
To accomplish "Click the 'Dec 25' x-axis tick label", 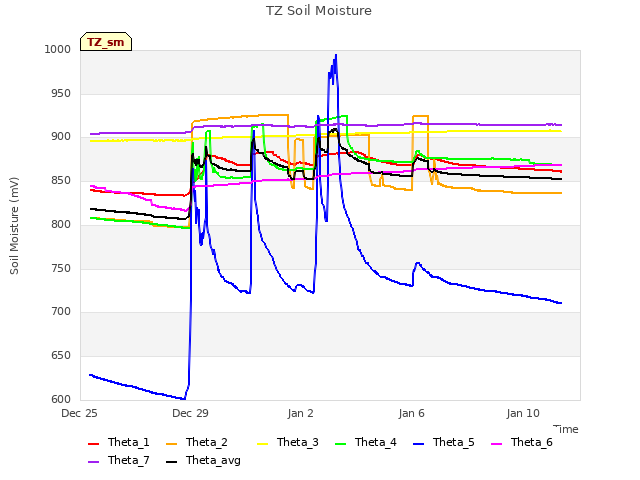I will coord(80,413).
